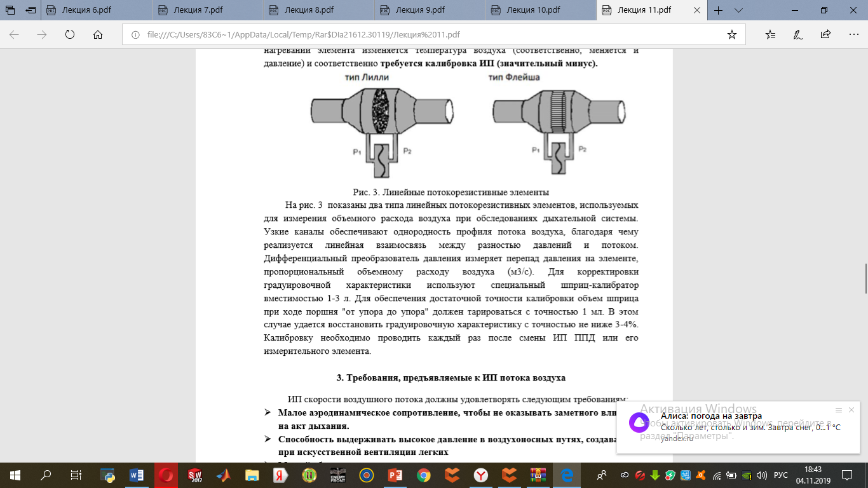Viewport: 868px width, 488px height.
Task: Open File Explorer from the taskbar
Action: click(x=252, y=475)
